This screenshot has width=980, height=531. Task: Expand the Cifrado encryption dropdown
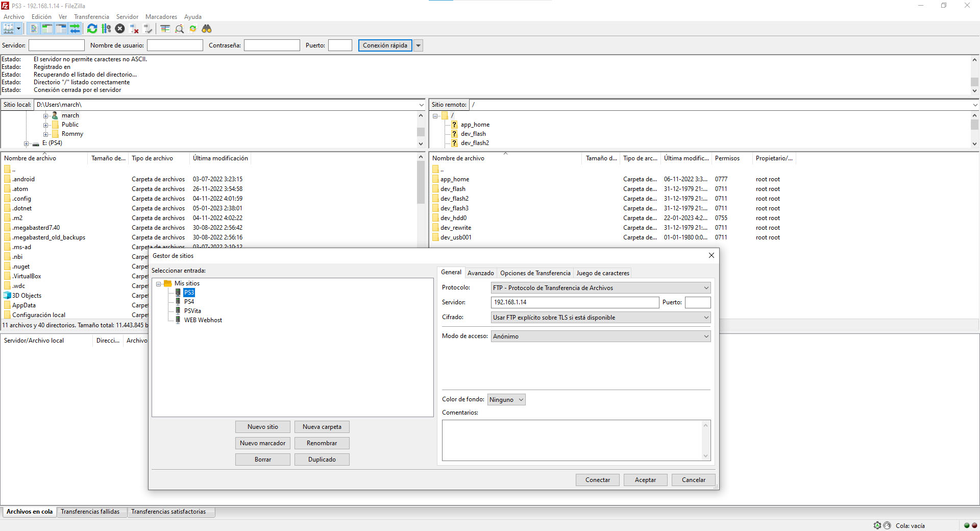click(600, 318)
